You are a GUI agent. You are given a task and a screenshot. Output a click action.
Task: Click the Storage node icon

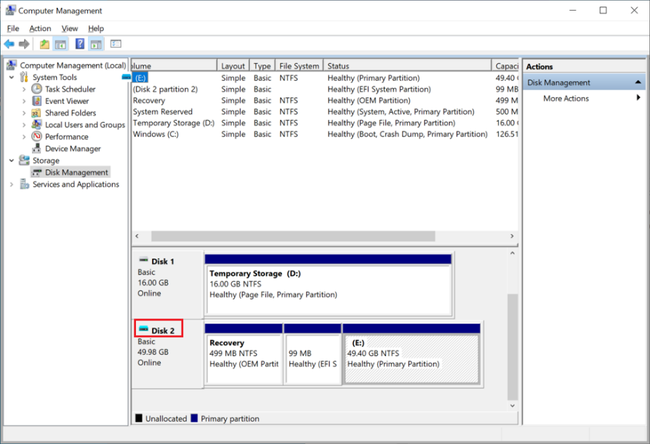24,160
